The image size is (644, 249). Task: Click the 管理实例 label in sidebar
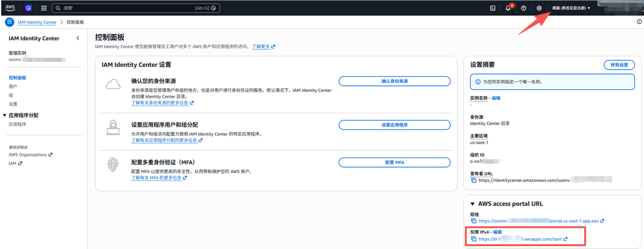click(17, 53)
